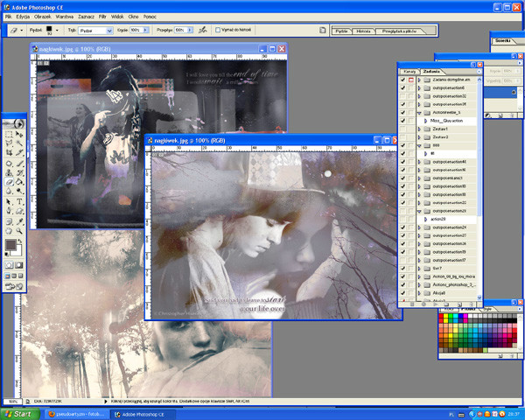Expand the Zestaw2 action set
Screen dimensions: 525x420
point(419,137)
